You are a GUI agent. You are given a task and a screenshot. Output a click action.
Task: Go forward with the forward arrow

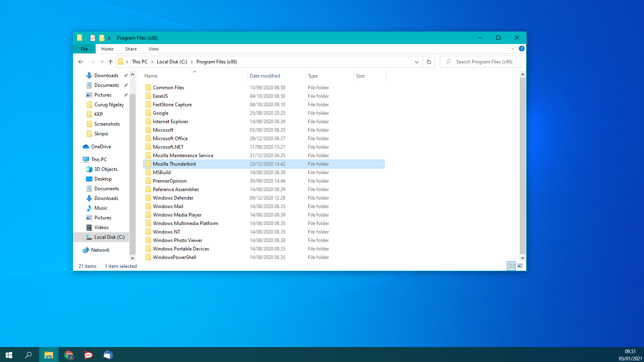pyautogui.click(x=92, y=62)
